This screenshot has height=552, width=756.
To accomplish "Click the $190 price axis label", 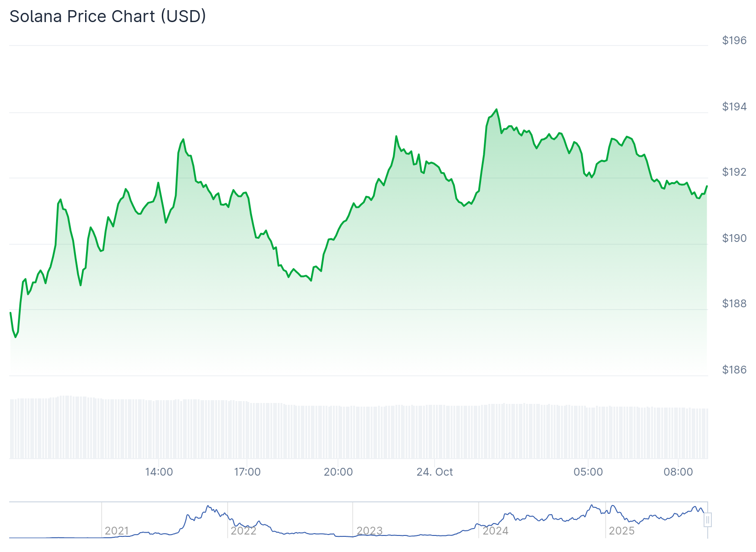I will coord(734,238).
